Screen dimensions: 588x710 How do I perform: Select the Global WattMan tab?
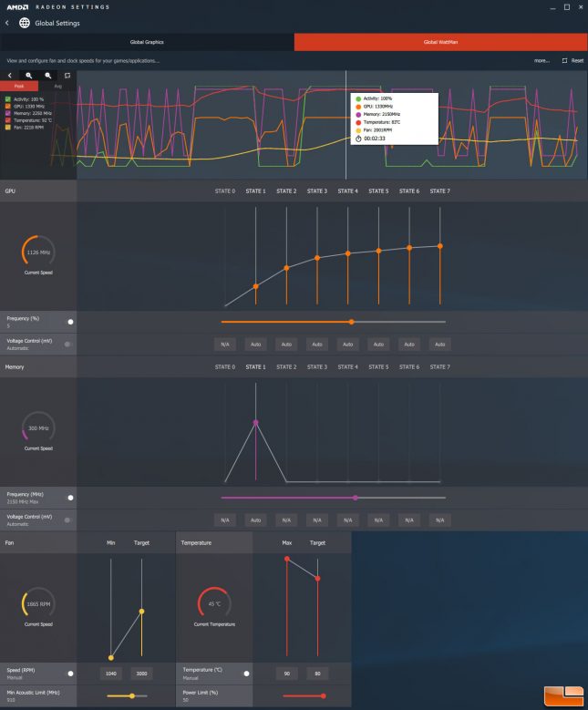441,42
